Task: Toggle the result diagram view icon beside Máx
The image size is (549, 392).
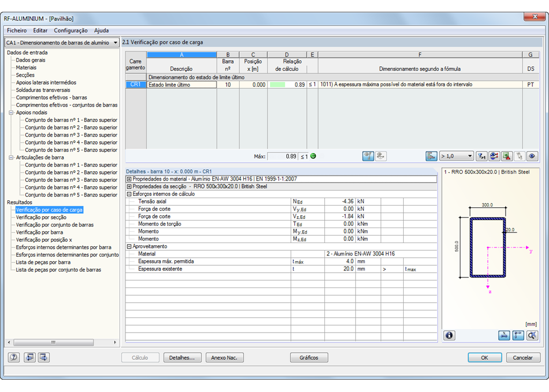Action: [368, 156]
